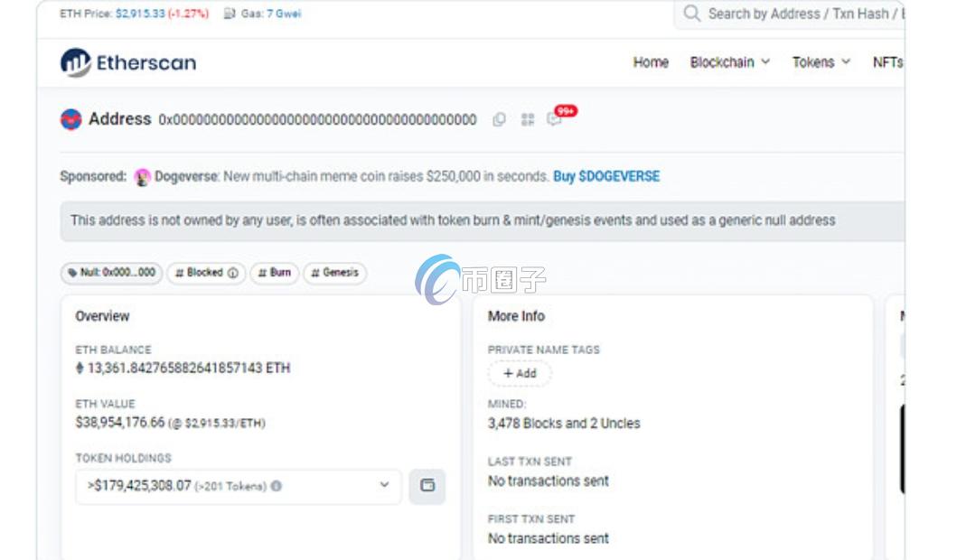Image resolution: width=966 pixels, height=560 pixels.
Task: Select the Genesis tag label
Action: click(335, 273)
